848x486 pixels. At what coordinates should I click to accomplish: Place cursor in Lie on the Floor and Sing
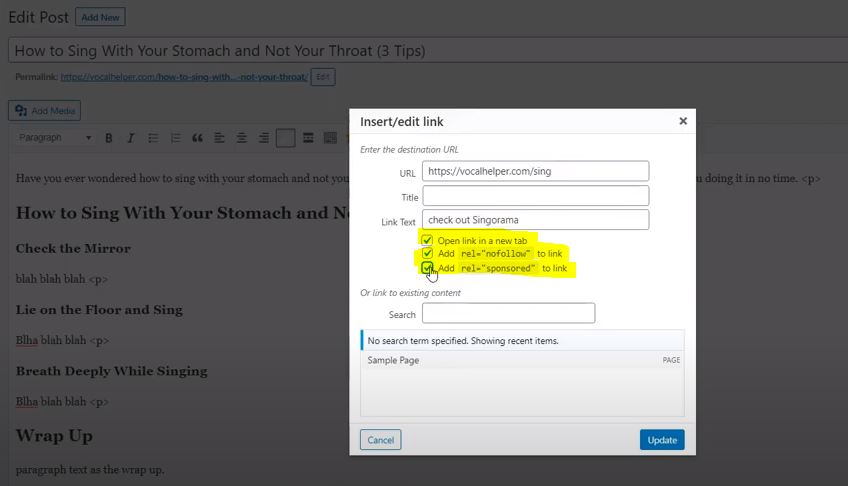pos(99,310)
